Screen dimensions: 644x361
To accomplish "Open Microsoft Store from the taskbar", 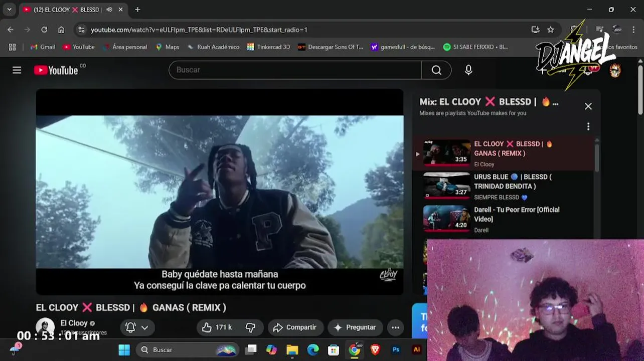I will click(334, 350).
